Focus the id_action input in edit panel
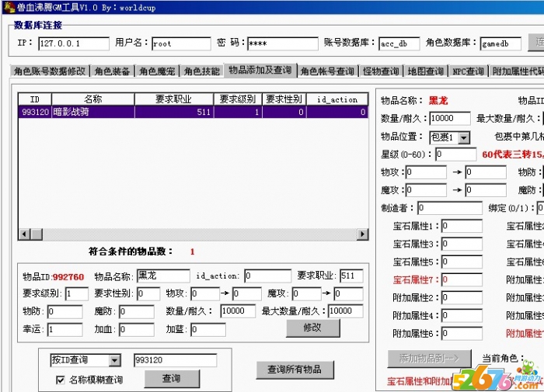This screenshot has width=544, height=392. point(267,276)
